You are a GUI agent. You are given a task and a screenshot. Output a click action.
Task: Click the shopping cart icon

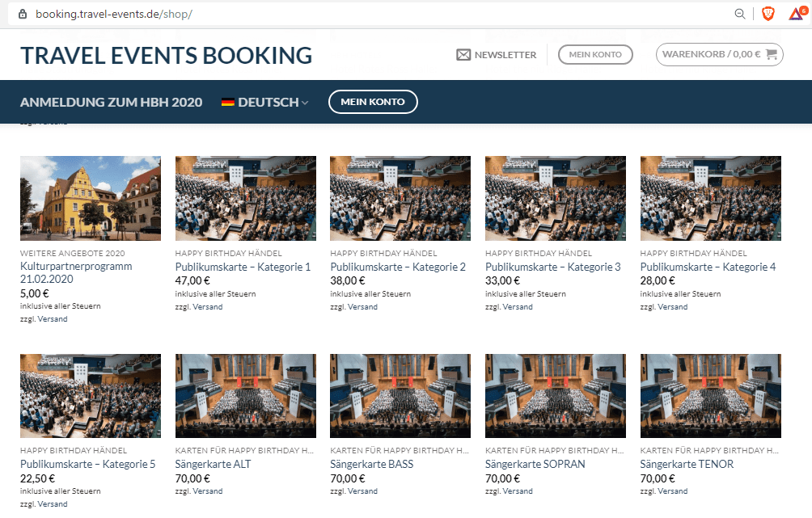[771, 54]
